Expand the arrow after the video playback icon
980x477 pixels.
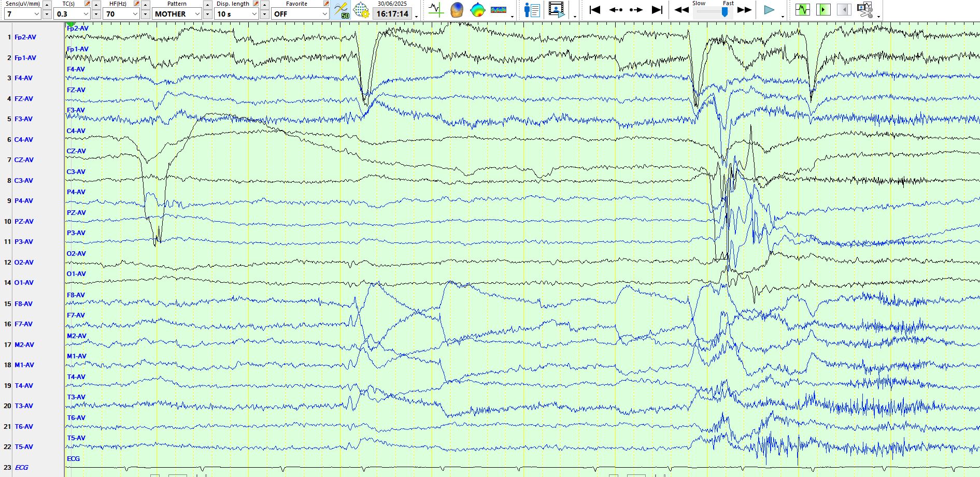click(575, 16)
